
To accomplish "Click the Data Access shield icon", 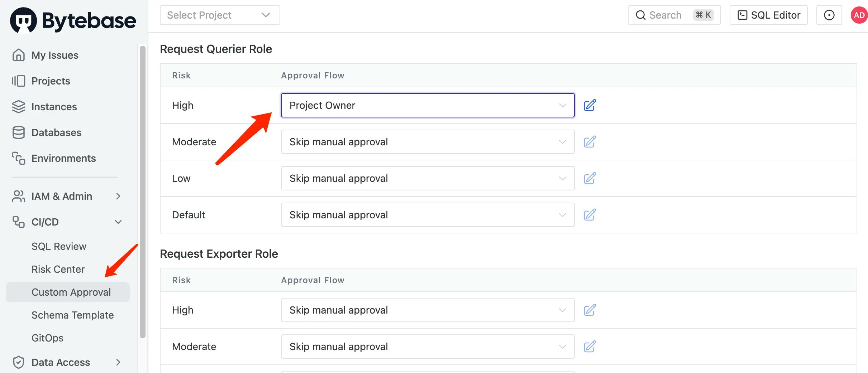I will tap(18, 362).
